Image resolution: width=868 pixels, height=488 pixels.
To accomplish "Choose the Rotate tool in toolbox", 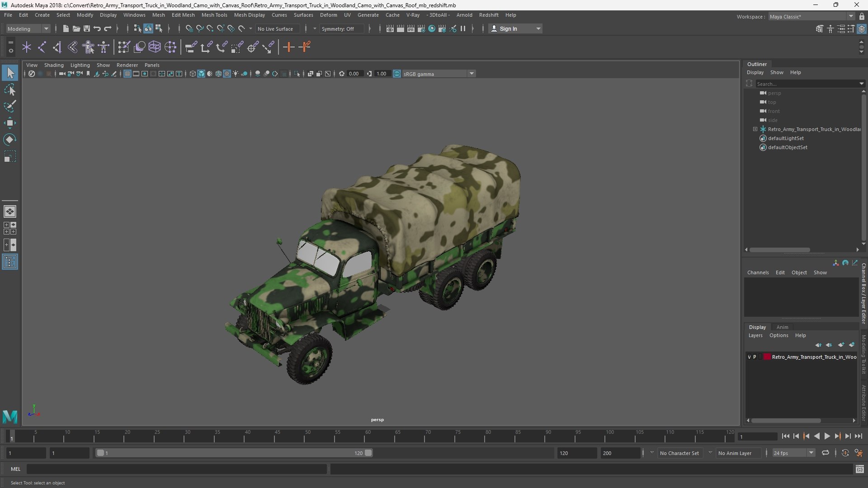I will click(x=10, y=140).
